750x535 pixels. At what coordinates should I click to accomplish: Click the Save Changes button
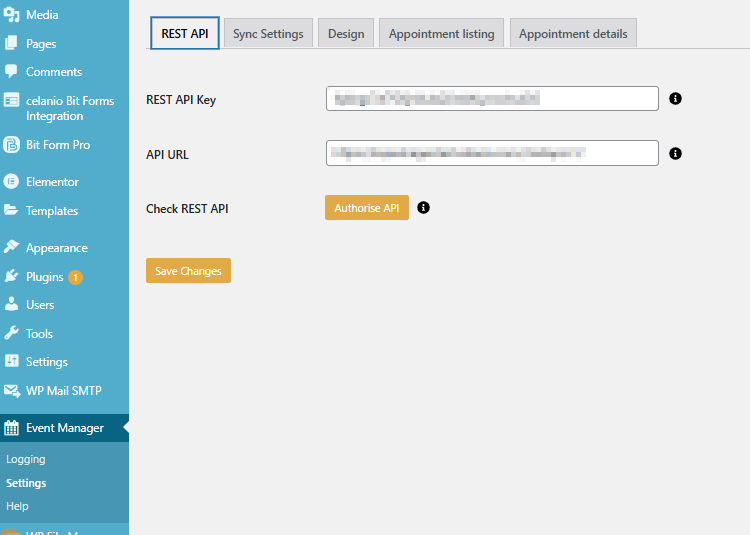tap(188, 271)
